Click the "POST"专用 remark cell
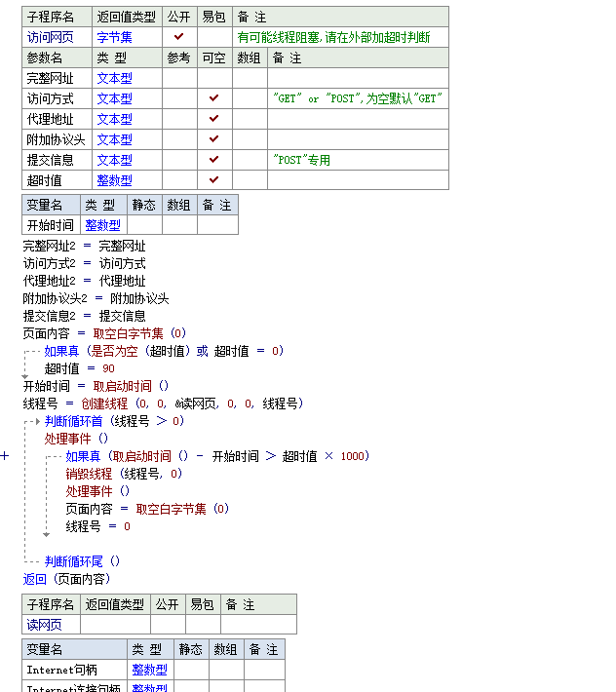 pyautogui.click(x=358, y=160)
